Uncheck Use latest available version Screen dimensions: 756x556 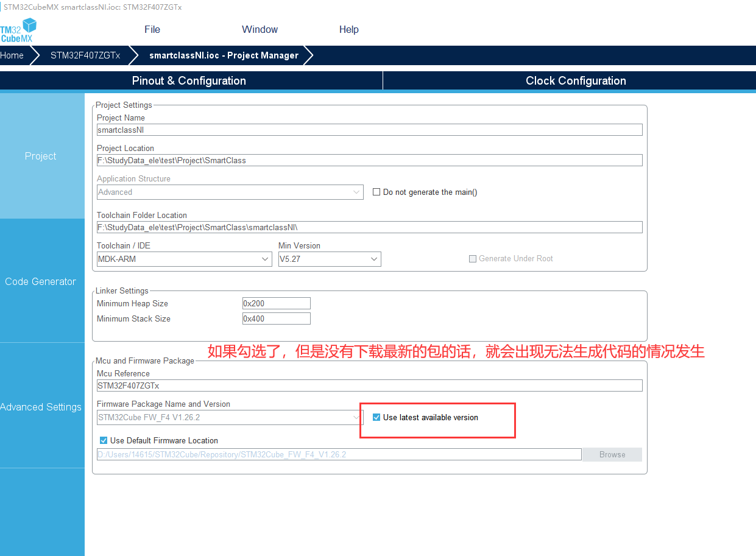tap(376, 417)
